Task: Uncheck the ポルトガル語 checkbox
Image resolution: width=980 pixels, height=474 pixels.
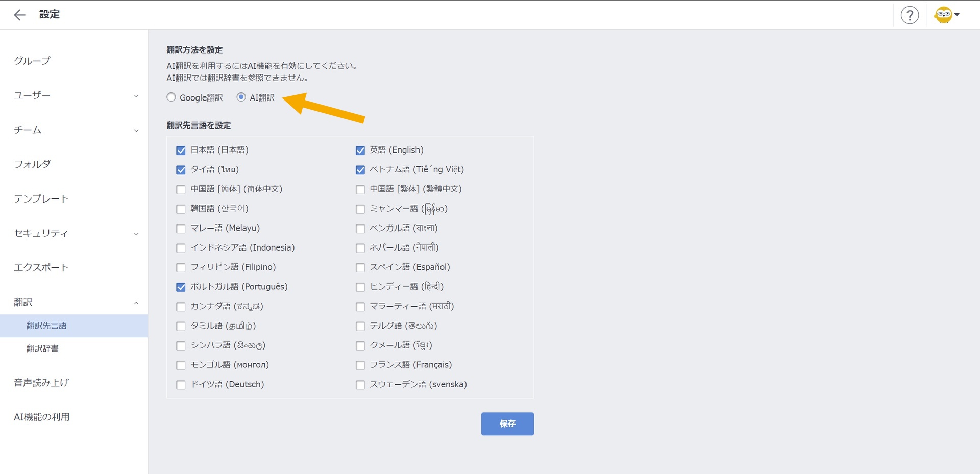Action: point(181,287)
